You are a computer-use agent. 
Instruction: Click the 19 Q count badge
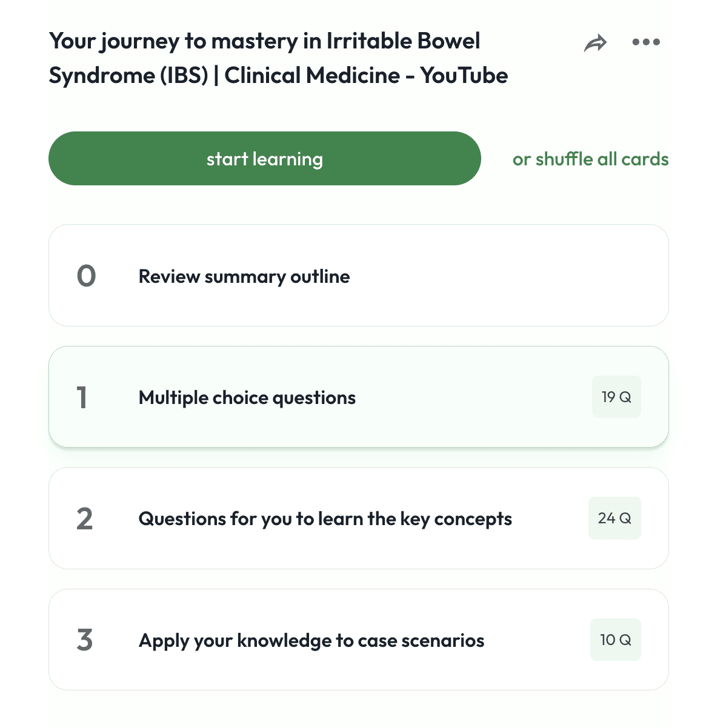tap(616, 397)
